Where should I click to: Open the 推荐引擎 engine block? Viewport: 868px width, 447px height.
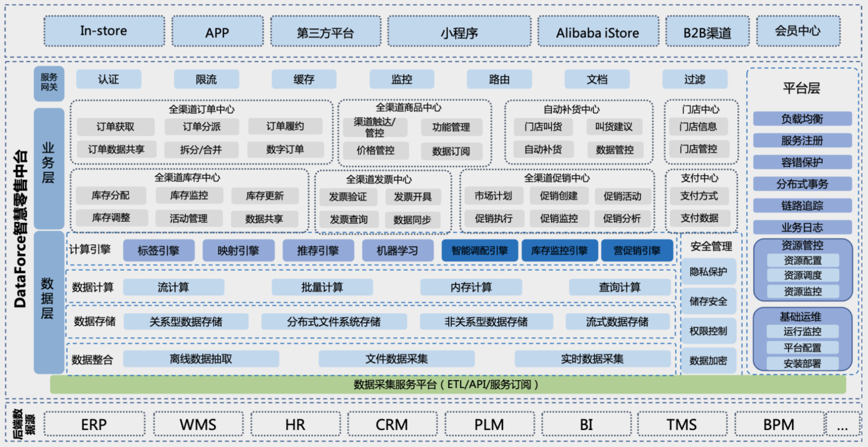pyautogui.click(x=318, y=250)
